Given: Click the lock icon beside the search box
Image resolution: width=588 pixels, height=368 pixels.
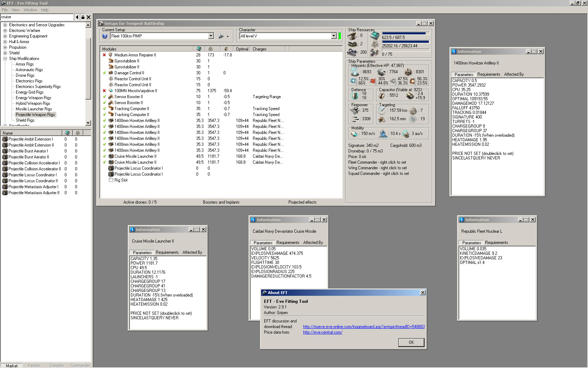Looking at the screenshot, I should pos(83,17).
